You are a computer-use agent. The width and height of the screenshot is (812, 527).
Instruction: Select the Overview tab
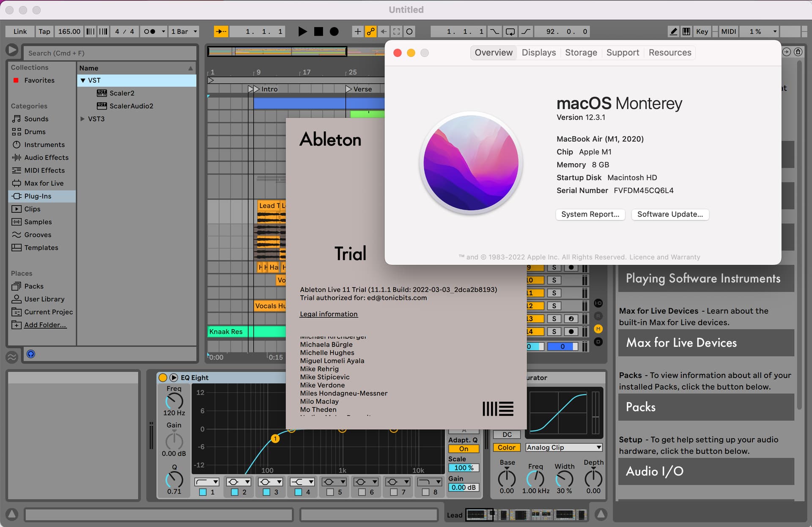494,52
